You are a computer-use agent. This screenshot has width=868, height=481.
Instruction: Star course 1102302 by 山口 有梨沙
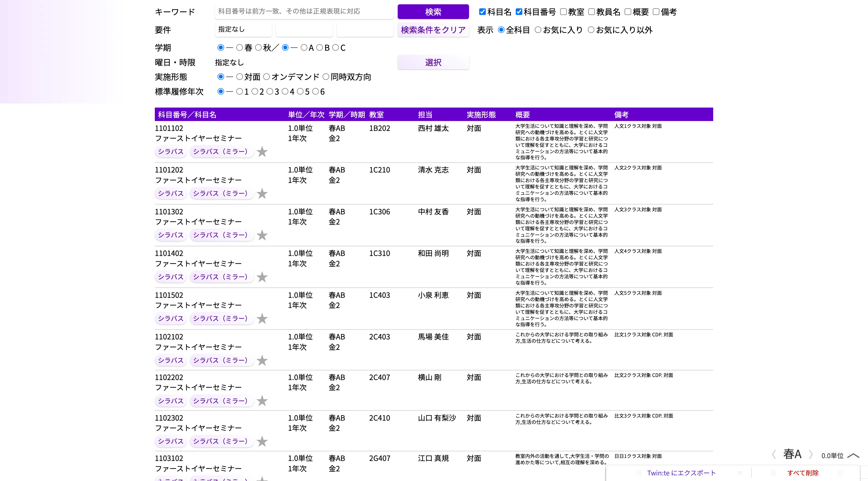pos(262,441)
